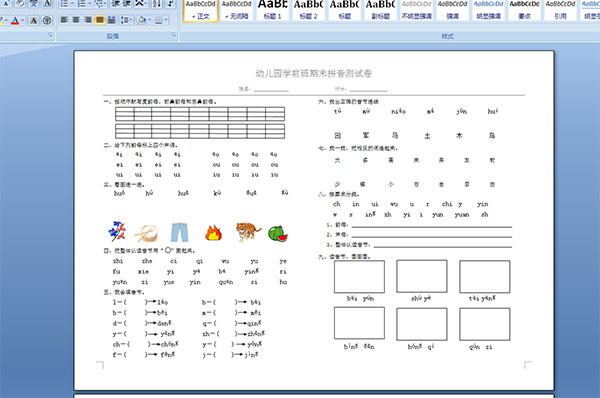Open the shading paint bucket dropdown arrow
Screen dimensions: 600x398
pyautogui.click(x=149, y=20)
